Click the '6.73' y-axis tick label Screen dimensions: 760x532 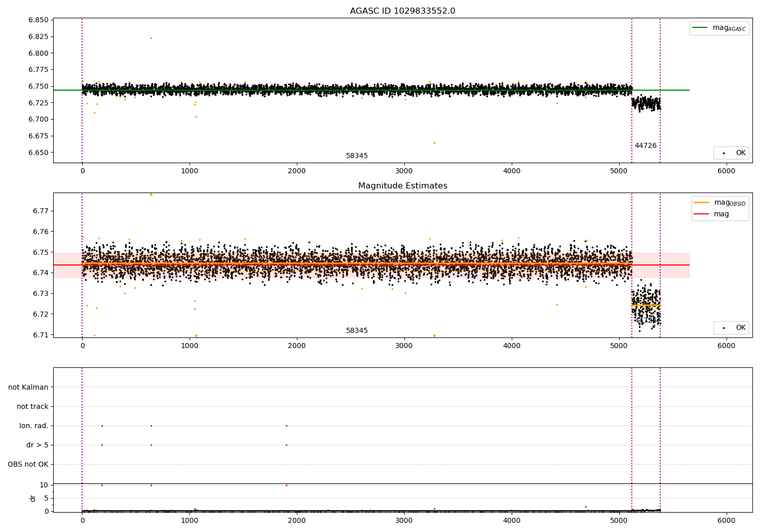pyautogui.click(x=41, y=293)
